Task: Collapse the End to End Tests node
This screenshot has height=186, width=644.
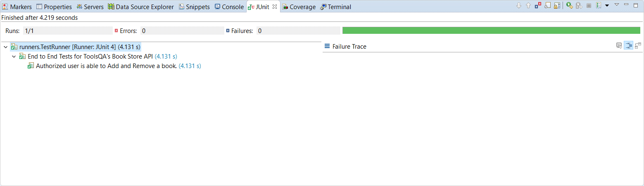Action: 14,57
